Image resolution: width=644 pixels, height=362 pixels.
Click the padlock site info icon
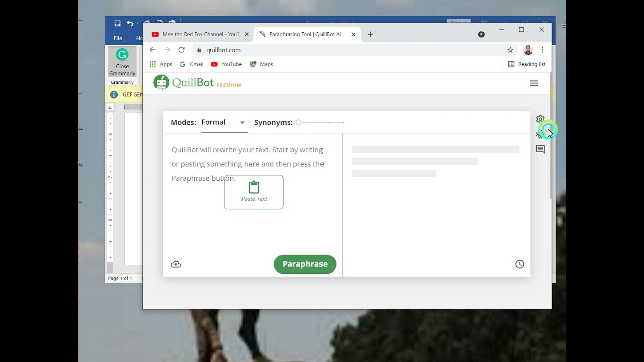[x=199, y=50]
